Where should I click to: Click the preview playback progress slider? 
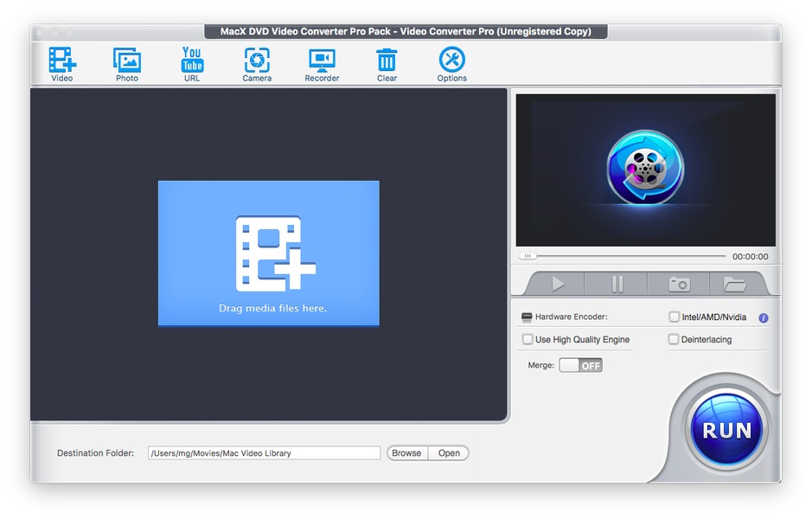coord(623,256)
